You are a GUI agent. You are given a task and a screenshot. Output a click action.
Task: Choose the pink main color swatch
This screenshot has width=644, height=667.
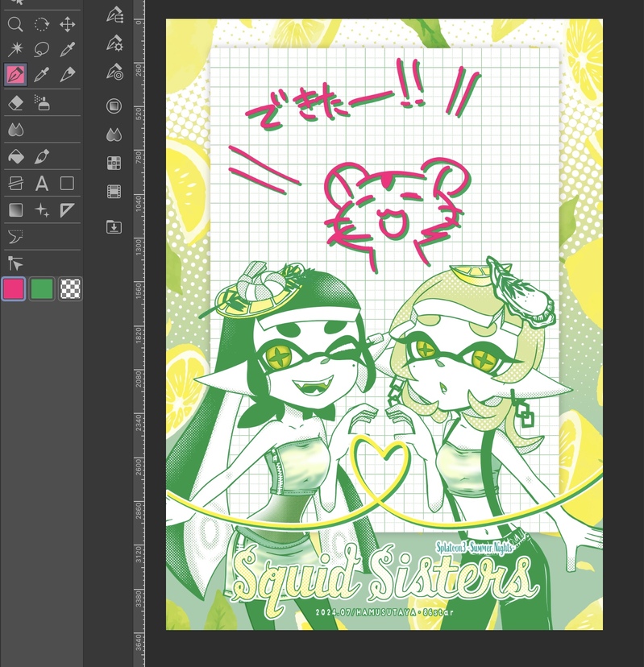pyautogui.click(x=14, y=289)
